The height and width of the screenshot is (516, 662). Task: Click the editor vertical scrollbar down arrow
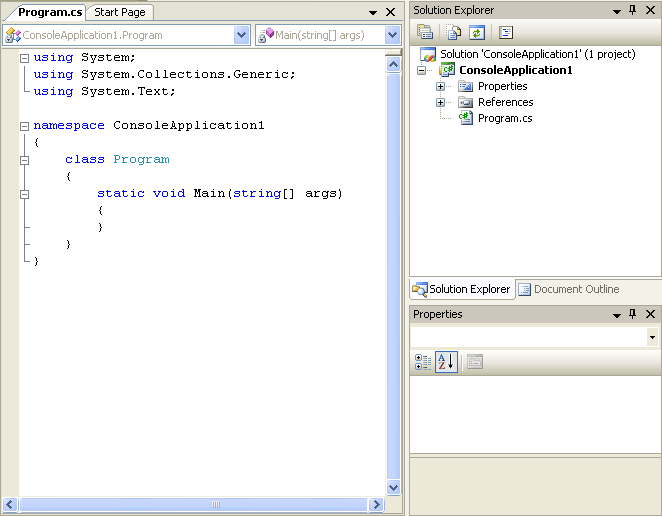[393, 488]
